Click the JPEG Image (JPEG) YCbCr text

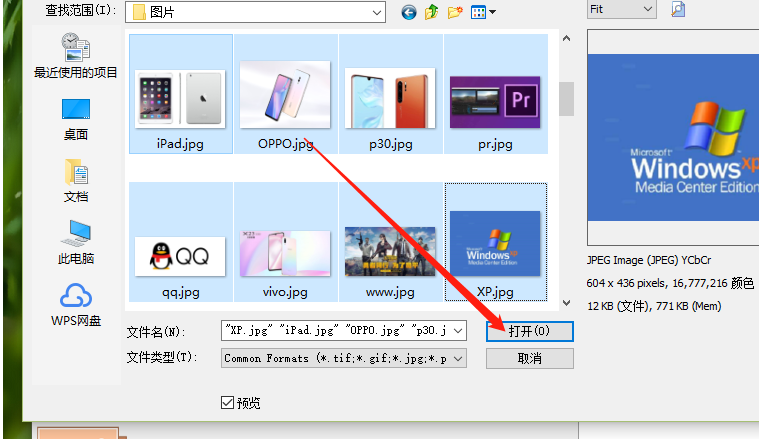tap(649, 260)
